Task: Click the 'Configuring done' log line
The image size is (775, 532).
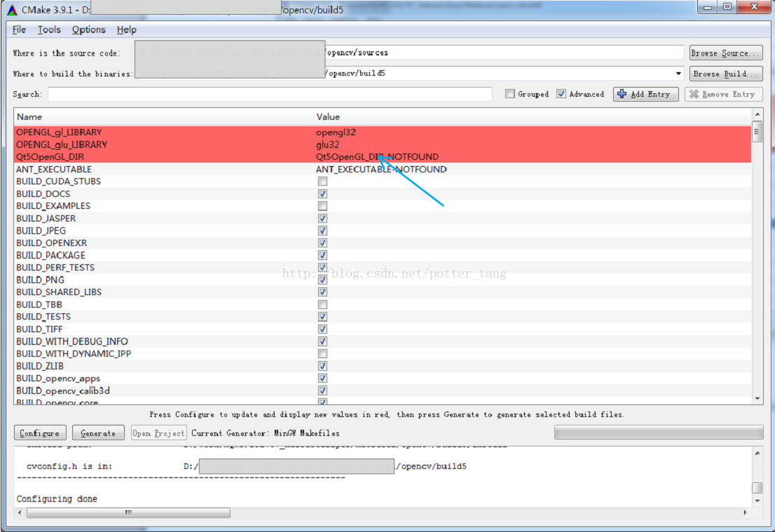Action: (57, 499)
